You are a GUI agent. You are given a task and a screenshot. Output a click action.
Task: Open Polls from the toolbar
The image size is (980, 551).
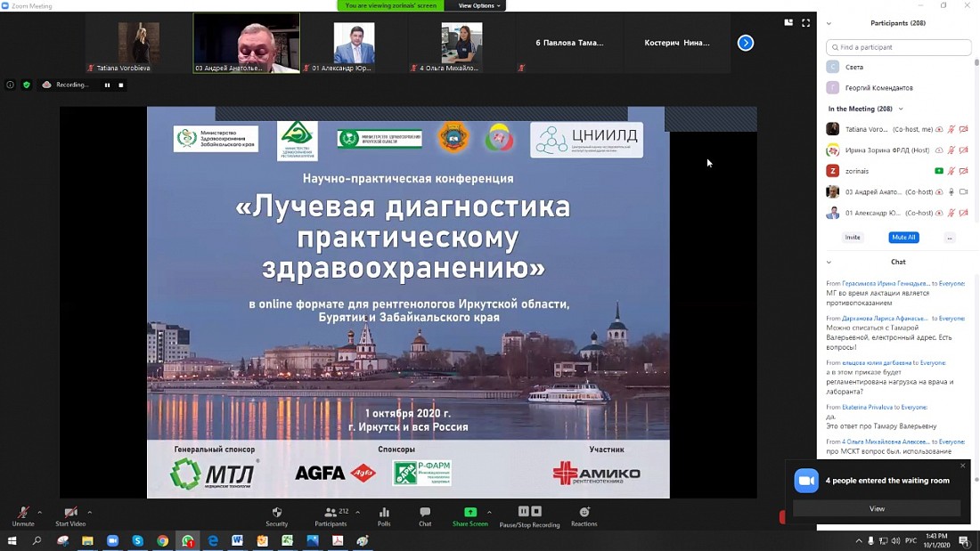point(384,516)
